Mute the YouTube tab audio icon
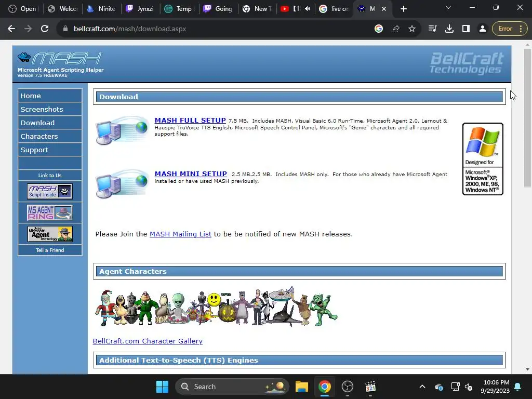Viewport: 532px width, 399px height. point(308,9)
